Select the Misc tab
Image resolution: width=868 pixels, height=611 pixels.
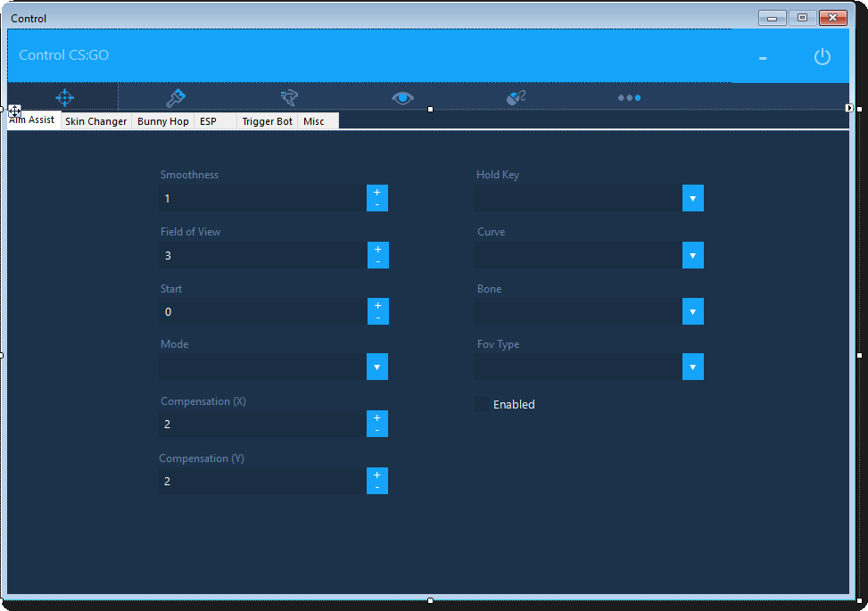[314, 121]
